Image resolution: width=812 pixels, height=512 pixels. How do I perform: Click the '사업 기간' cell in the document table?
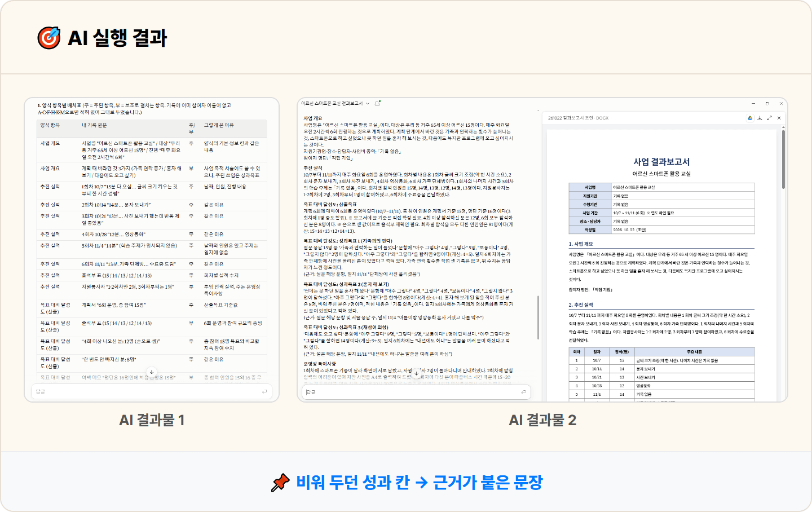[590, 213]
